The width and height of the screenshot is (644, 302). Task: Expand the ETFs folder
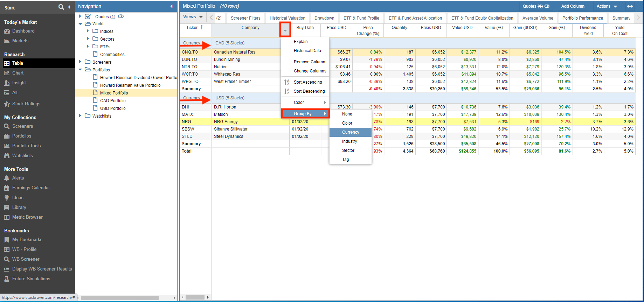[x=88, y=47]
